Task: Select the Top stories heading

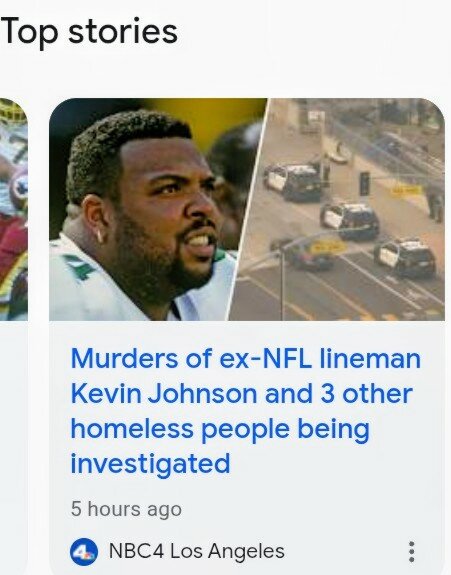Action: [x=89, y=32]
